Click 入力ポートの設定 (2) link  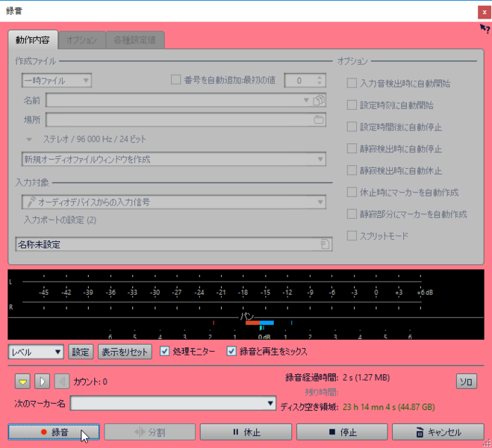[x=60, y=220]
